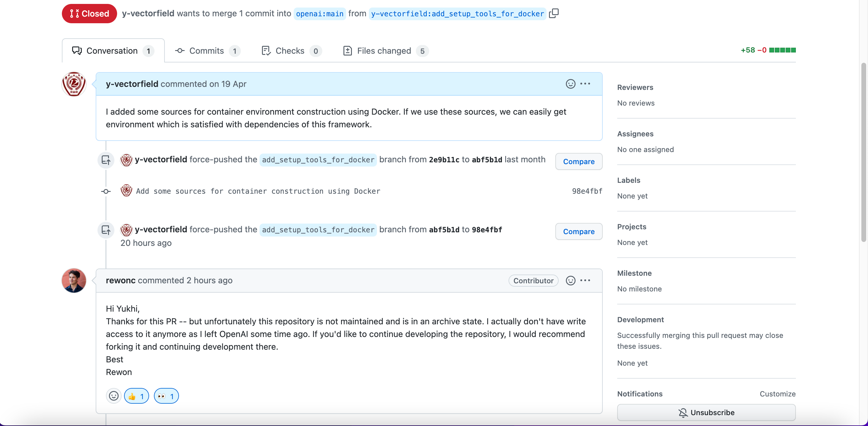This screenshot has width=868, height=426.
Task: Copy the head branch name icon
Action: point(554,14)
